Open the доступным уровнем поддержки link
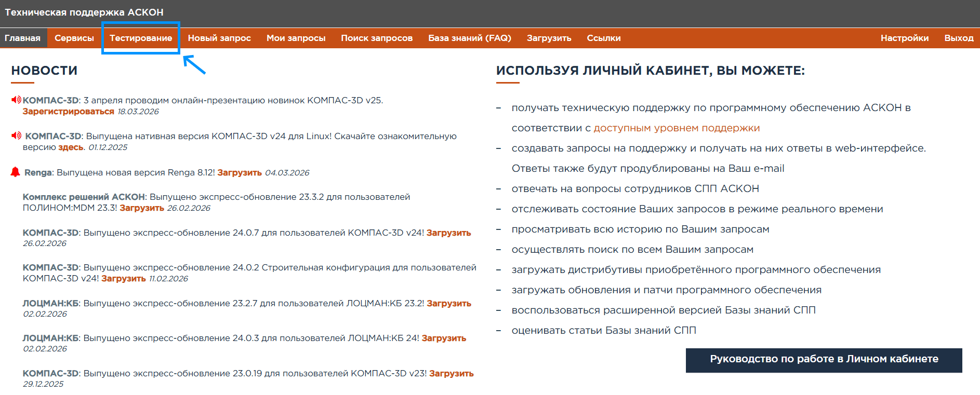 tap(677, 128)
